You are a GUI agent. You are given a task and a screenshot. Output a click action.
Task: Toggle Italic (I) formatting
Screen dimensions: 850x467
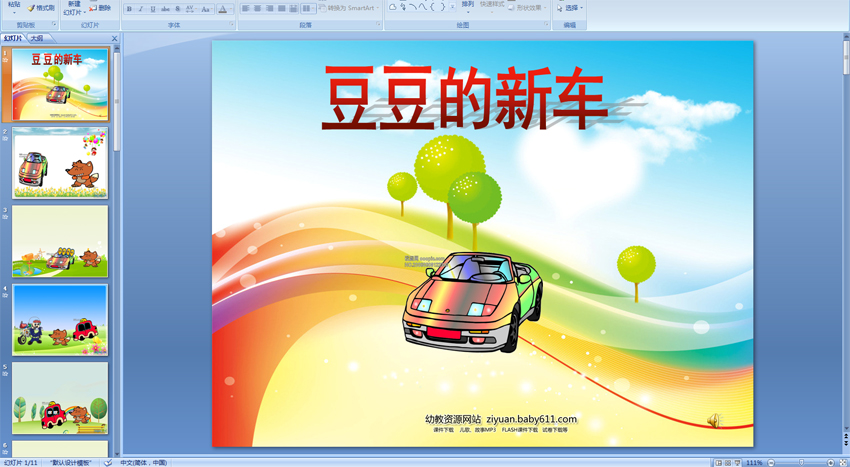141,9
